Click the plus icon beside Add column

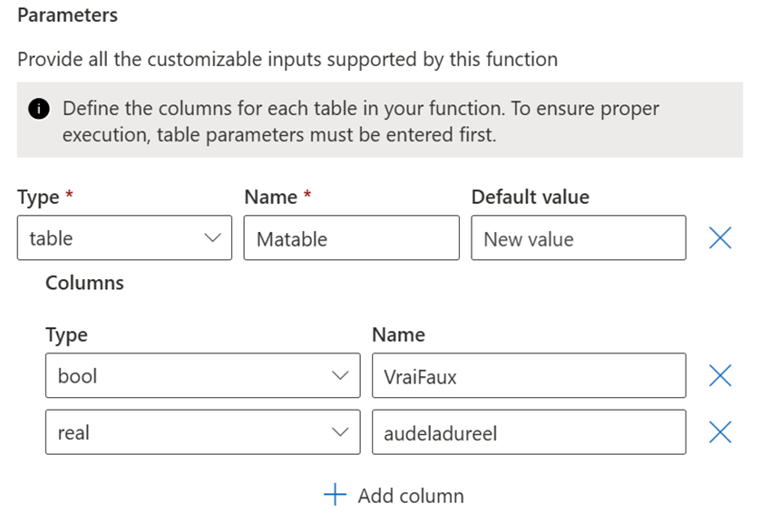(336, 495)
